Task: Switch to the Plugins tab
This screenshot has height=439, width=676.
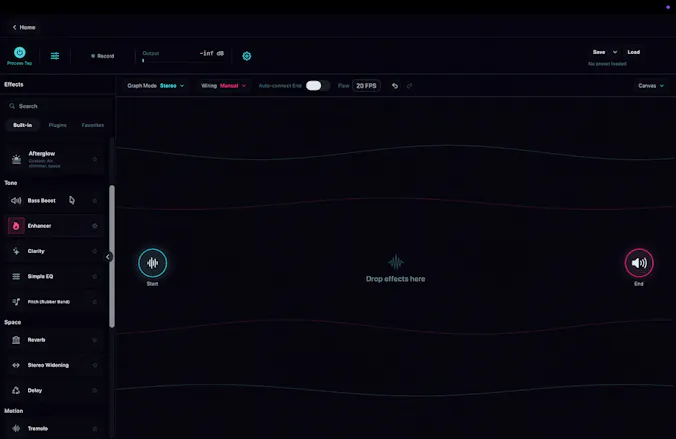Action: pyautogui.click(x=57, y=125)
